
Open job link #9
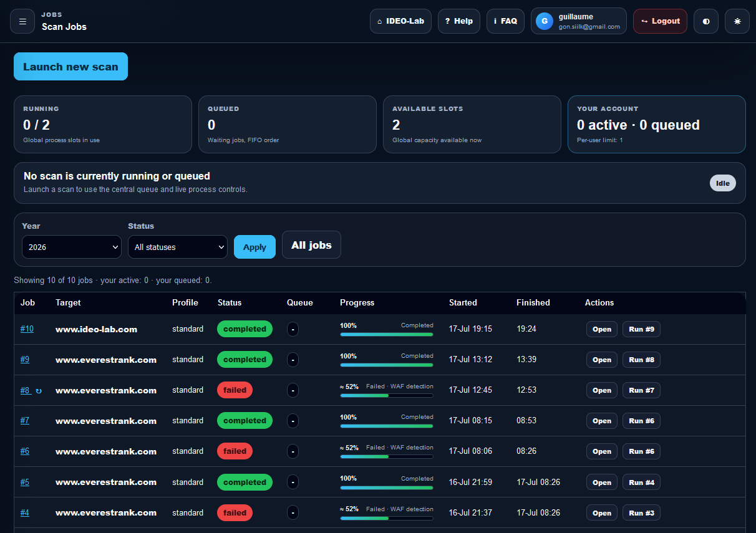pyautogui.click(x=25, y=359)
